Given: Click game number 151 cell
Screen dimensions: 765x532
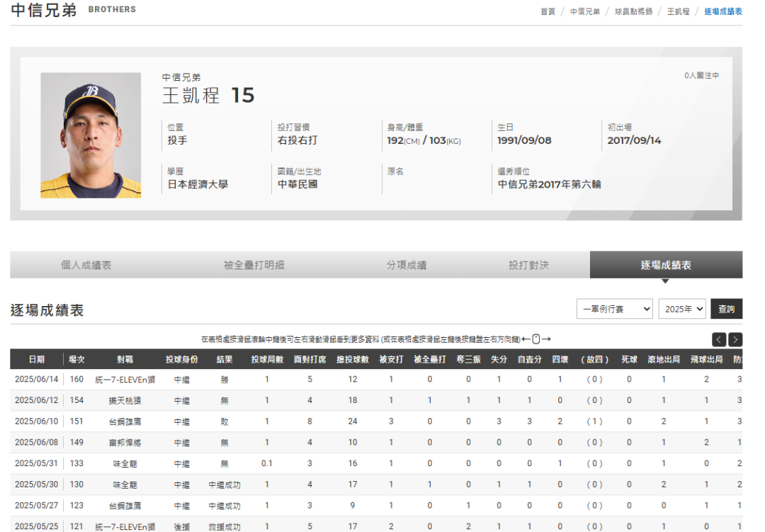Looking at the screenshot, I should [x=76, y=421].
